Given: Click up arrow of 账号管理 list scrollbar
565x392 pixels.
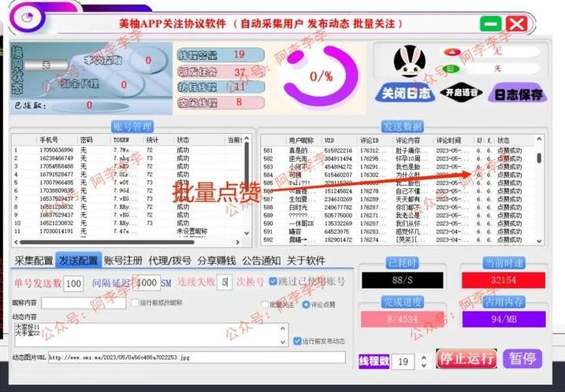Looking at the screenshot, I should pyautogui.click(x=247, y=139).
